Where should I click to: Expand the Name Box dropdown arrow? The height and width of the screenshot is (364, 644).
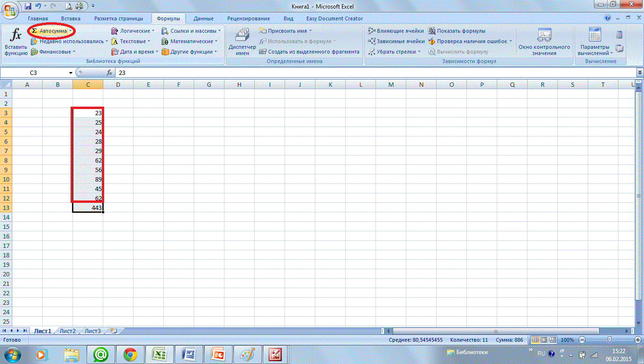71,73
